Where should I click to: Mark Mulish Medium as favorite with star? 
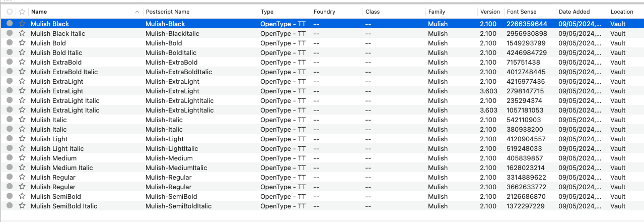click(x=22, y=158)
